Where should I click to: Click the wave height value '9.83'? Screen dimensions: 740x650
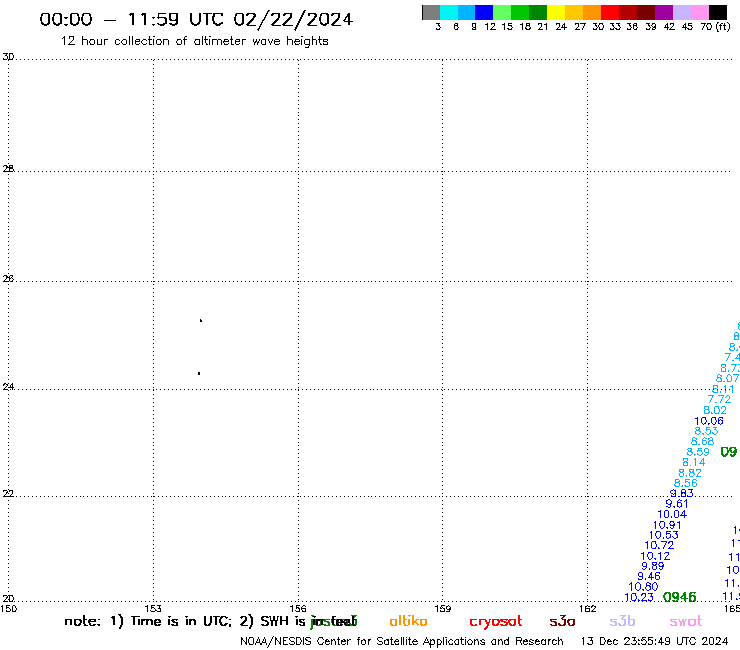coord(682,493)
